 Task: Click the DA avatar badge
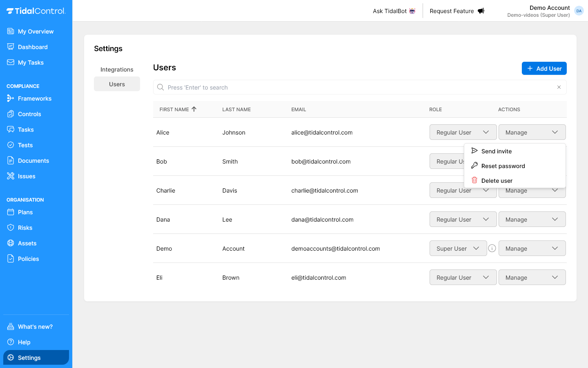[579, 11]
